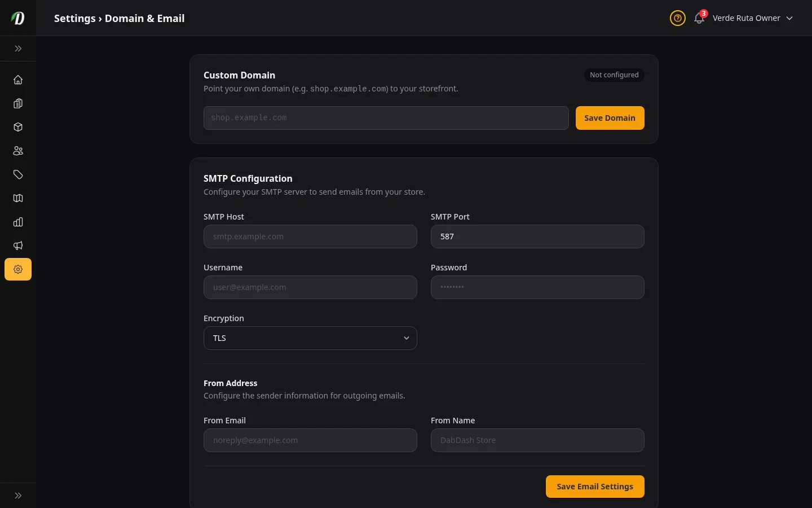Click Save Email Settings
Viewport: 812px width, 508px height.
(x=595, y=487)
